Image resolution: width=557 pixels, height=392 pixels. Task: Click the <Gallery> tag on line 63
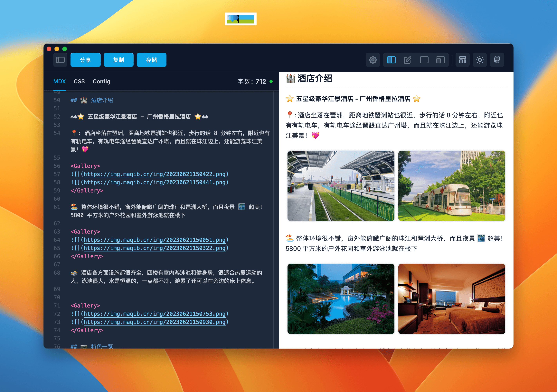[85, 232]
